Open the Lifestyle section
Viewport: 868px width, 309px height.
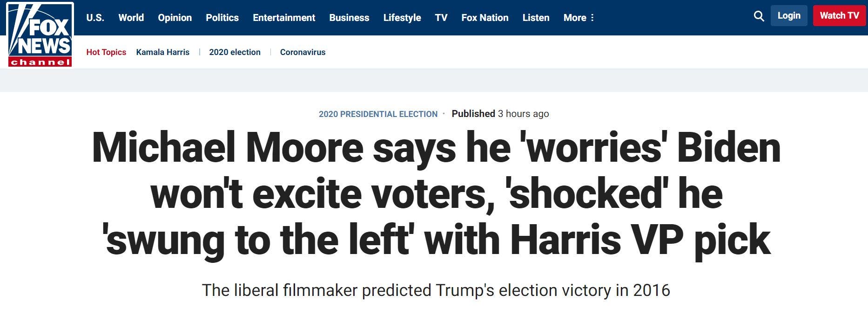click(402, 18)
